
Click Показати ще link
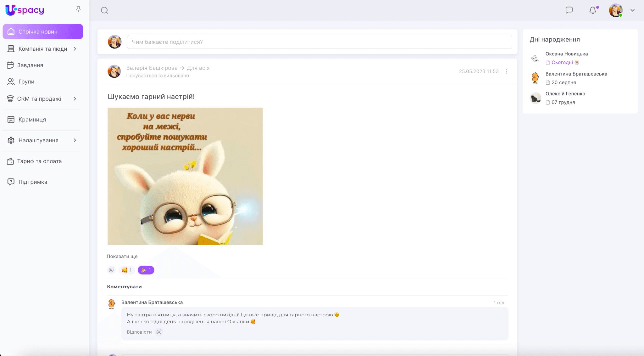click(x=122, y=257)
